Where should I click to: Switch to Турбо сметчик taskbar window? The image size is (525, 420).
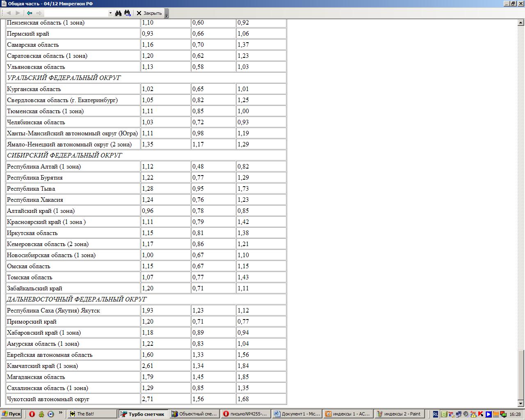click(143, 414)
